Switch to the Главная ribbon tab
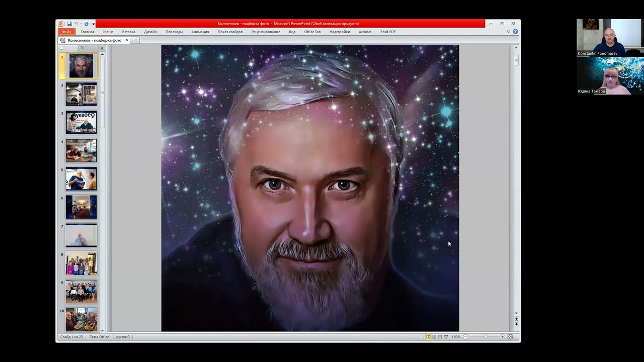The image size is (644, 362). 88,32
